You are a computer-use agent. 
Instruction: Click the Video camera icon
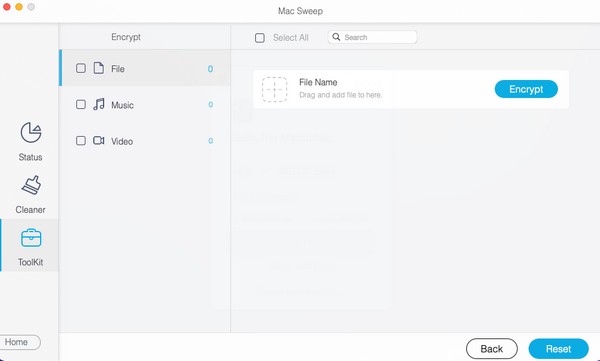tap(99, 140)
